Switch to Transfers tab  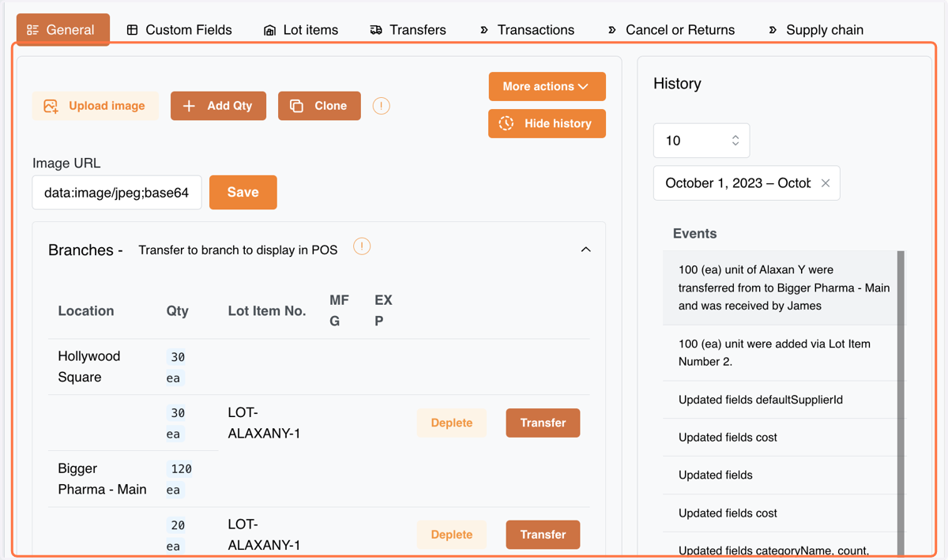[408, 30]
